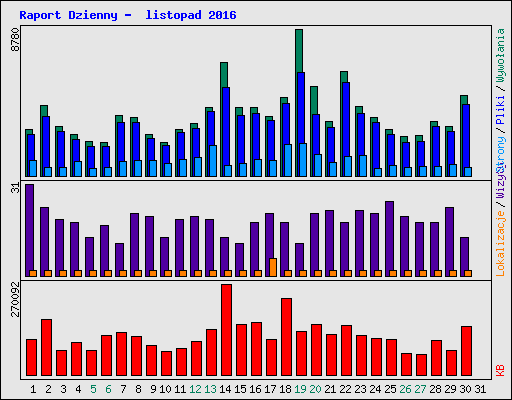Click the day 31 label on the x-axis
Screen dimensions: 512x400
point(480,389)
